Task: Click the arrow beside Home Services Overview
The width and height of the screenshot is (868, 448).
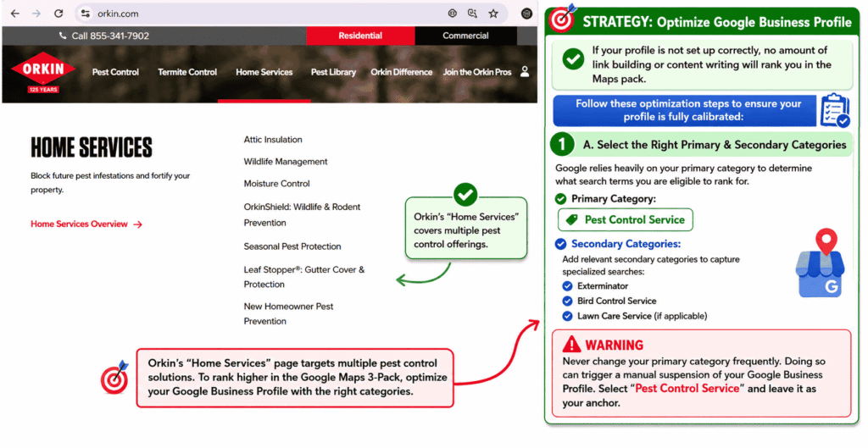Action: [138, 224]
